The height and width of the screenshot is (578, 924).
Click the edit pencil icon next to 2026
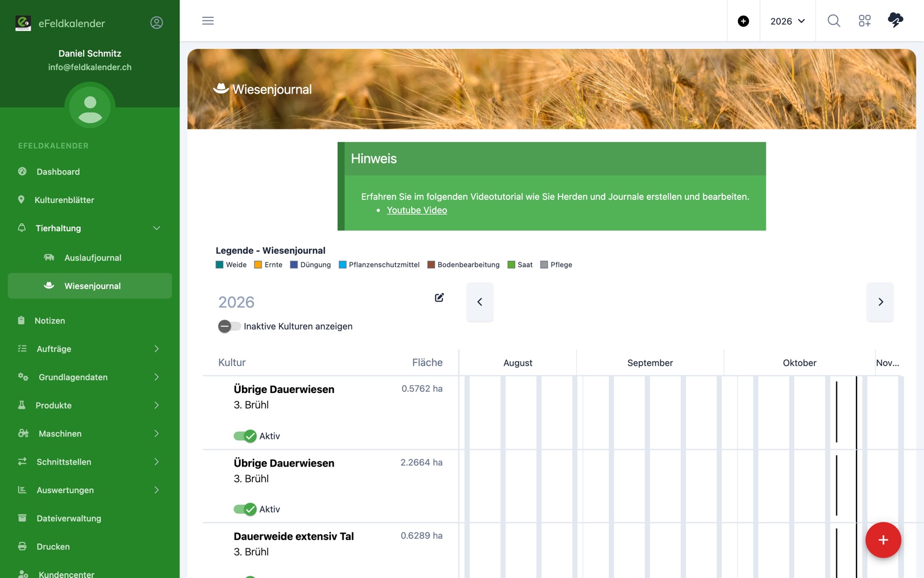point(439,297)
